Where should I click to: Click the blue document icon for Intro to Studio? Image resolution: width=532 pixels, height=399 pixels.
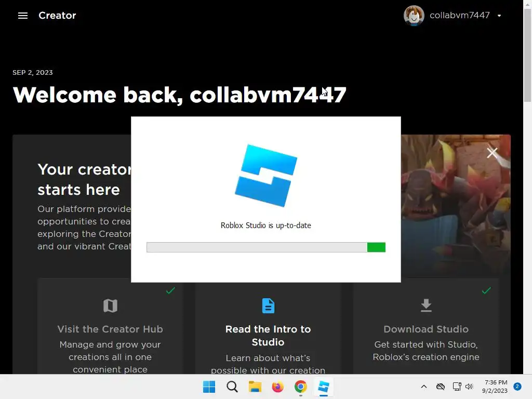pyautogui.click(x=268, y=305)
